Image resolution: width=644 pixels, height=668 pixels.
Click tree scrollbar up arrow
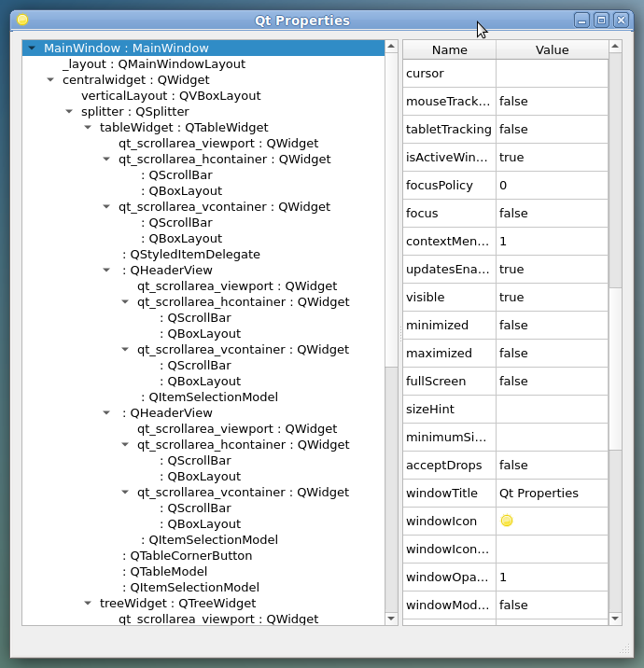391,48
